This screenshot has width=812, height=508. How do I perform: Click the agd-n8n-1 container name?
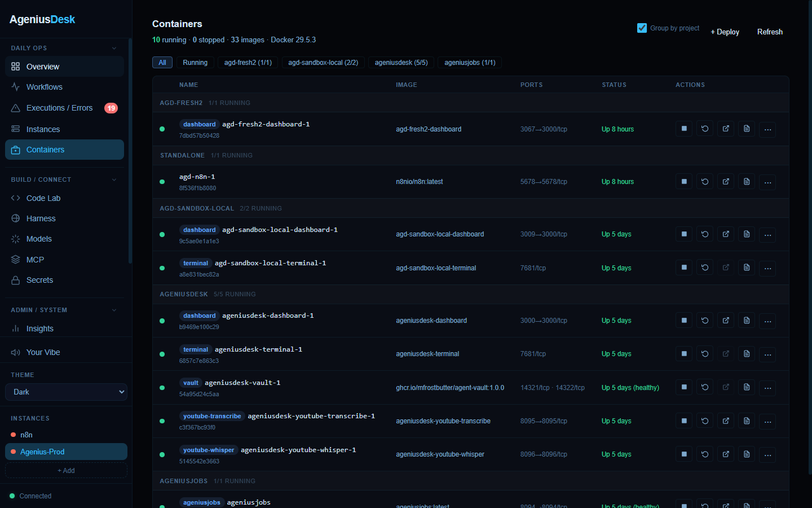click(197, 177)
